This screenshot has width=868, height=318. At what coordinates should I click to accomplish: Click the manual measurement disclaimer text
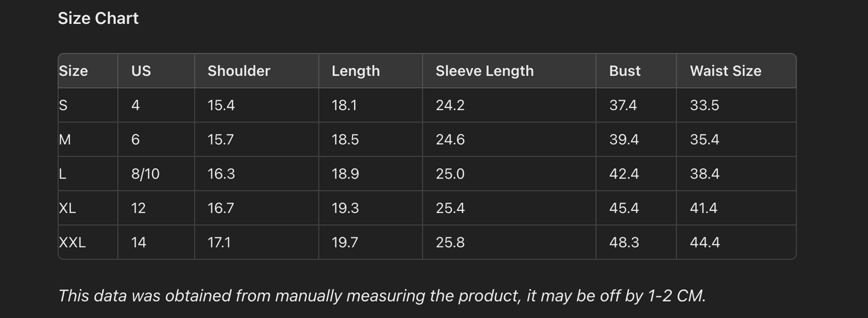tap(381, 296)
